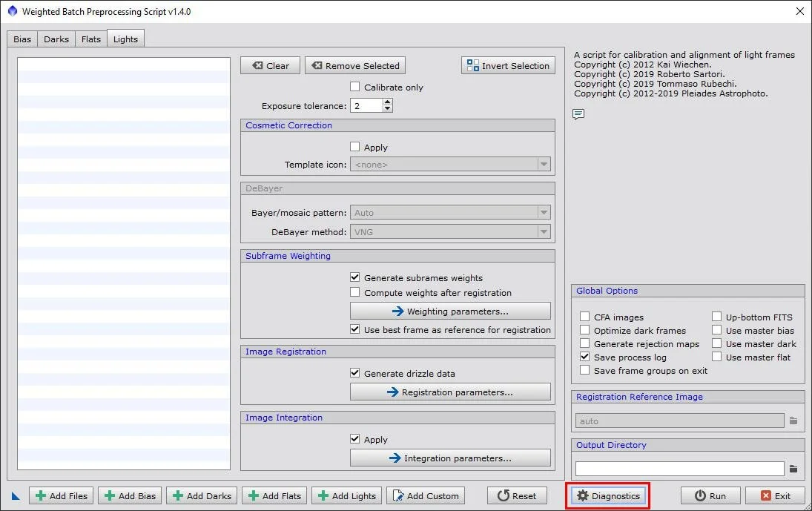812x511 pixels.
Task: Click the speech bubble help icon
Action: (x=578, y=114)
